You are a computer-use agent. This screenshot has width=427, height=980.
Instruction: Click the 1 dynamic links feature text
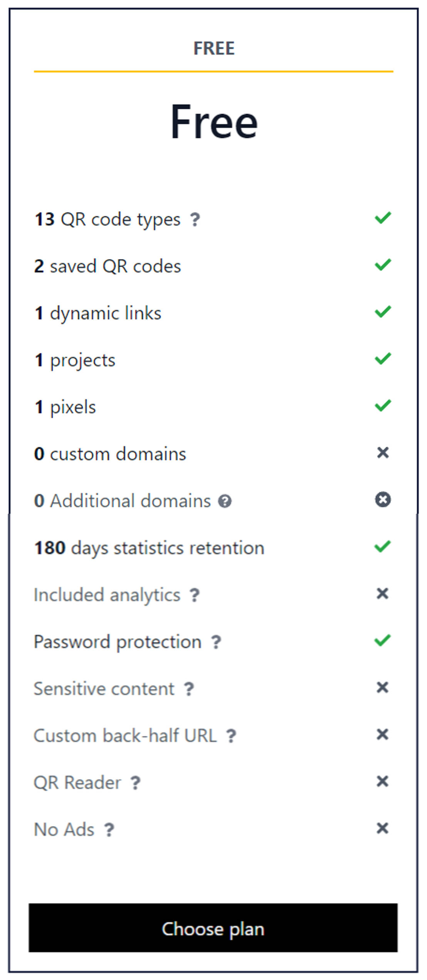(98, 313)
